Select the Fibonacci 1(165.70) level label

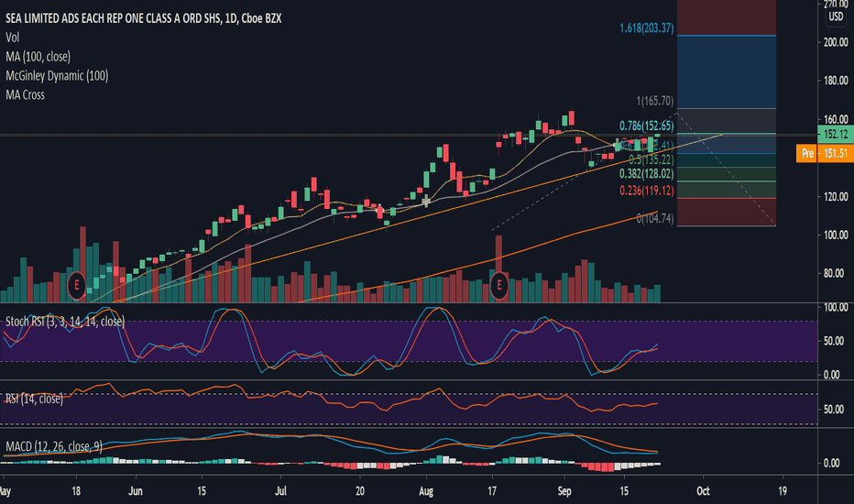(655, 101)
